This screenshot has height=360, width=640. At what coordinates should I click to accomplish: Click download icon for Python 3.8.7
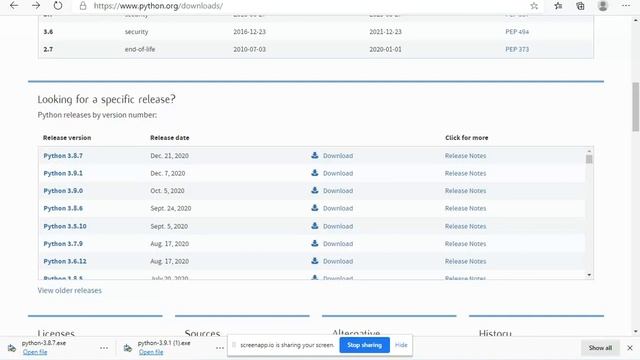pyautogui.click(x=315, y=155)
